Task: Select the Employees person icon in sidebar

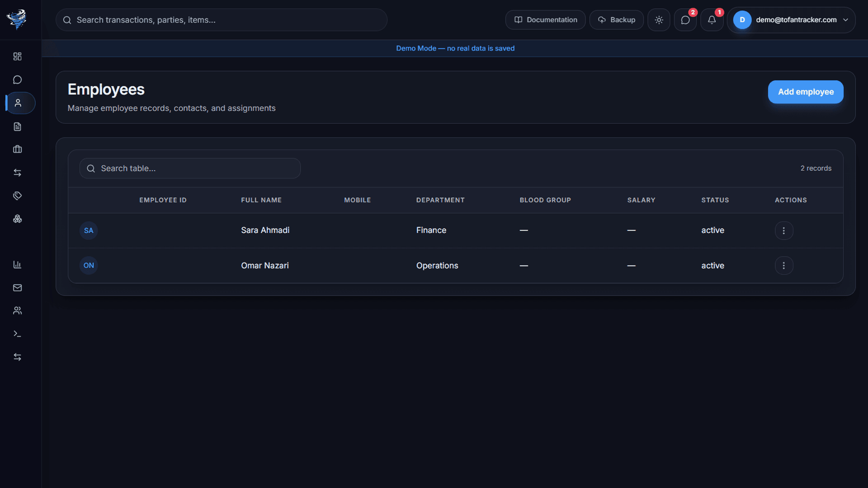Action: [x=18, y=103]
